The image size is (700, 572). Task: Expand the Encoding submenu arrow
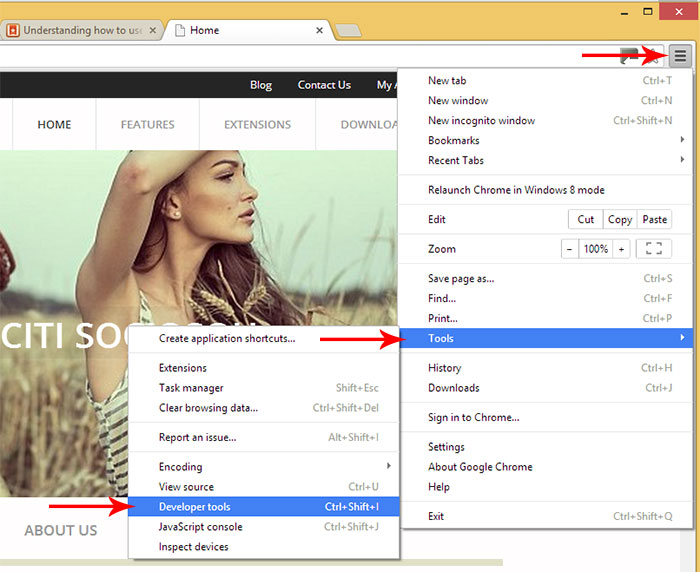tap(389, 466)
